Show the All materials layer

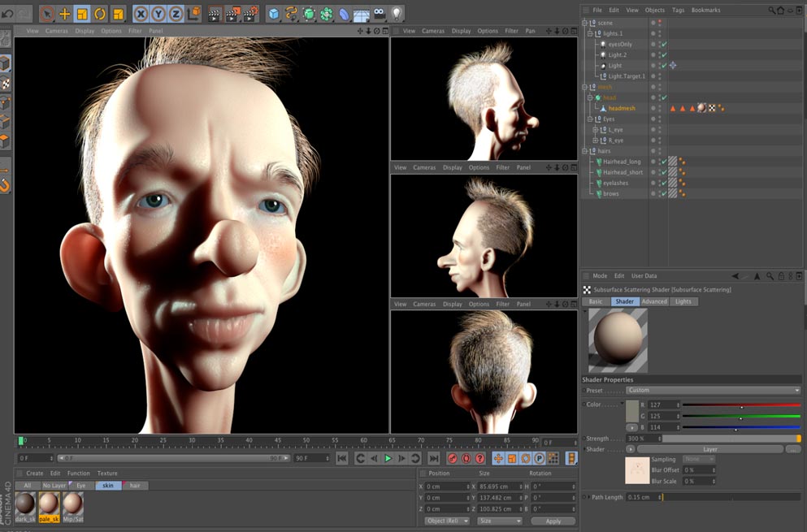tap(28, 485)
